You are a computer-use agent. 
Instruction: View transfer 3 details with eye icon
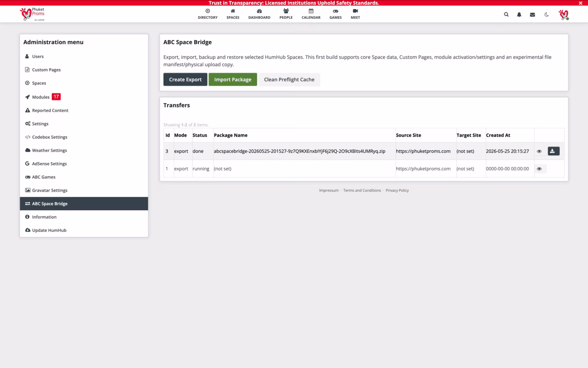tap(539, 151)
